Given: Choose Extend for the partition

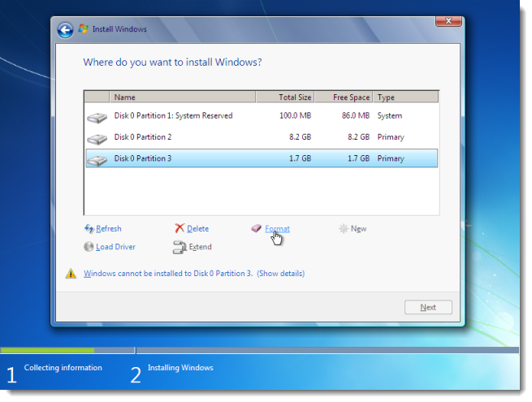Looking at the screenshot, I should (x=200, y=247).
